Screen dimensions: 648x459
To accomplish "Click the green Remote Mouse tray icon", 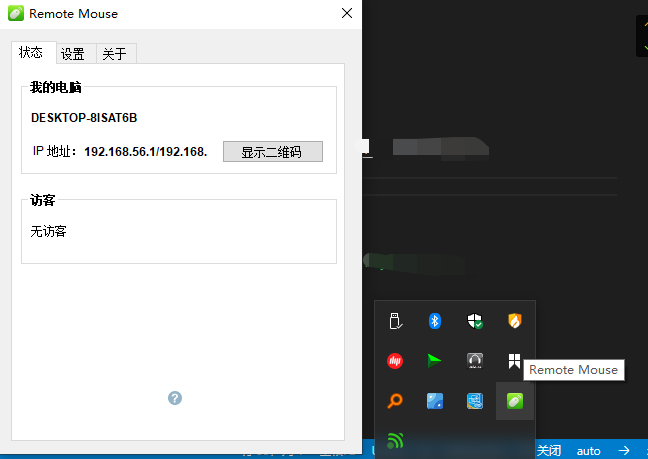I will [515, 401].
